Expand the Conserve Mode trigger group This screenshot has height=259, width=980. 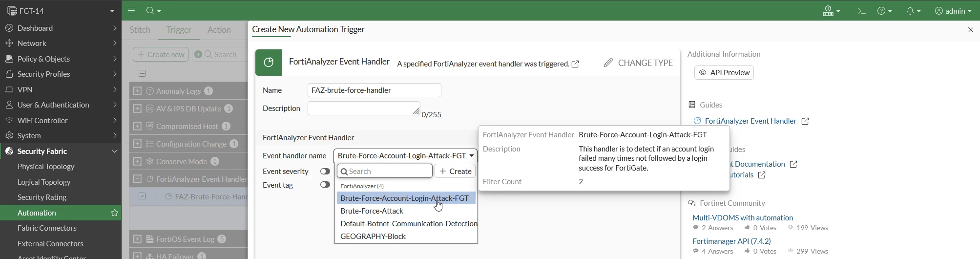tap(137, 161)
